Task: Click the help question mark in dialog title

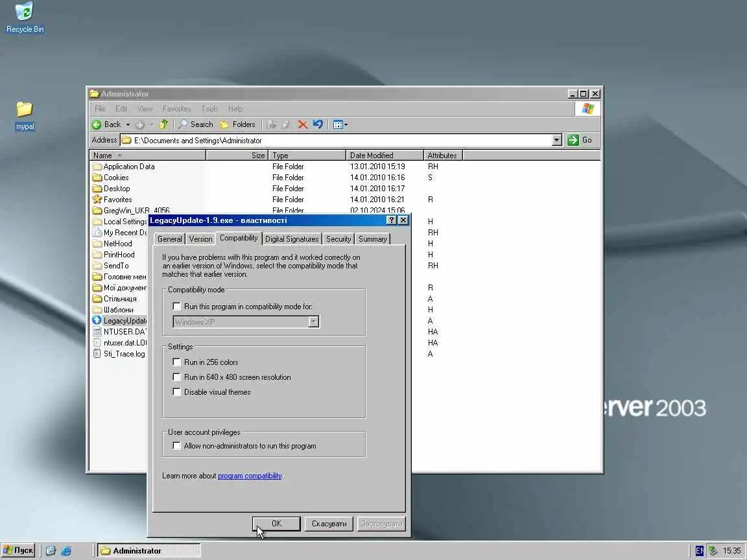Action: coord(391,220)
